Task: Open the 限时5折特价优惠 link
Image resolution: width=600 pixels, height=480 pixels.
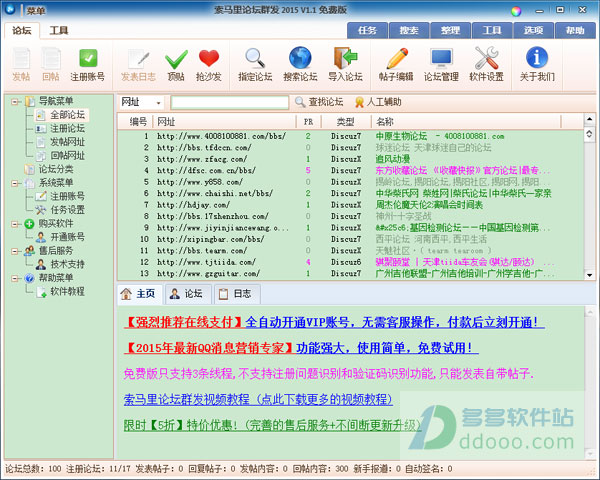Action: [x=272, y=425]
